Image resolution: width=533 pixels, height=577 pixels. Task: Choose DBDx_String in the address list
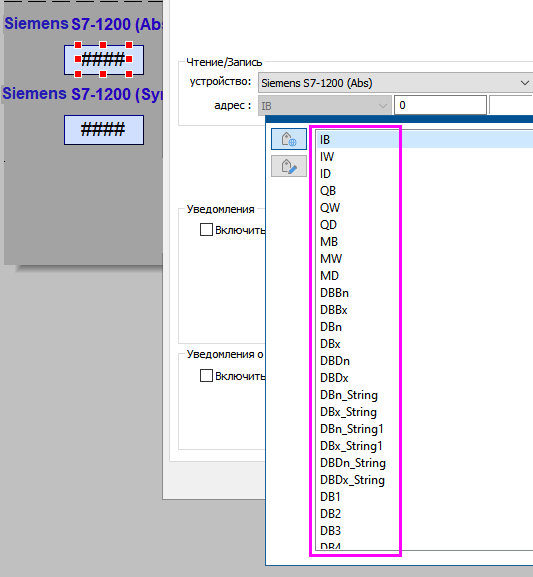[425, 480]
